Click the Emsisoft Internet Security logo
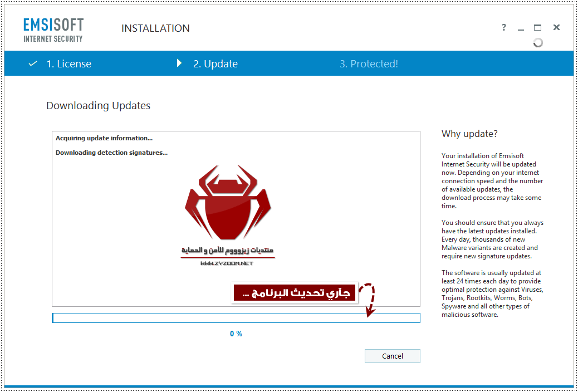The image size is (578, 392). pos(53,30)
